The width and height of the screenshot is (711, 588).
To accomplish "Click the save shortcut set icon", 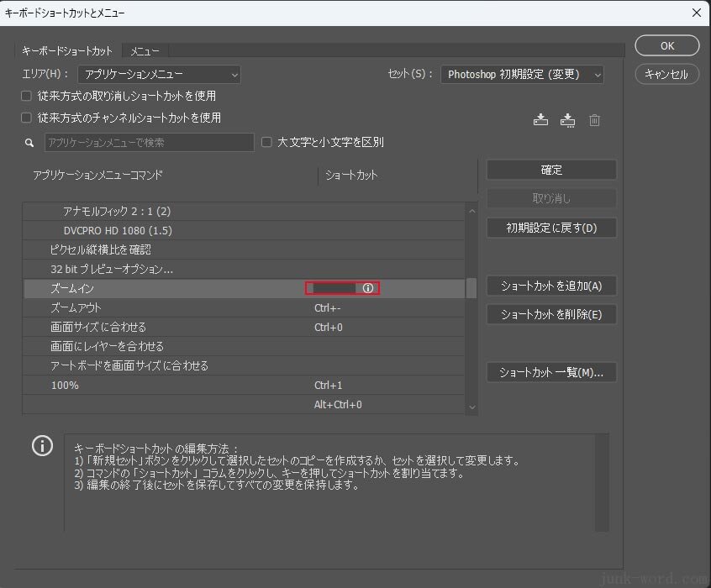I will coord(540,120).
